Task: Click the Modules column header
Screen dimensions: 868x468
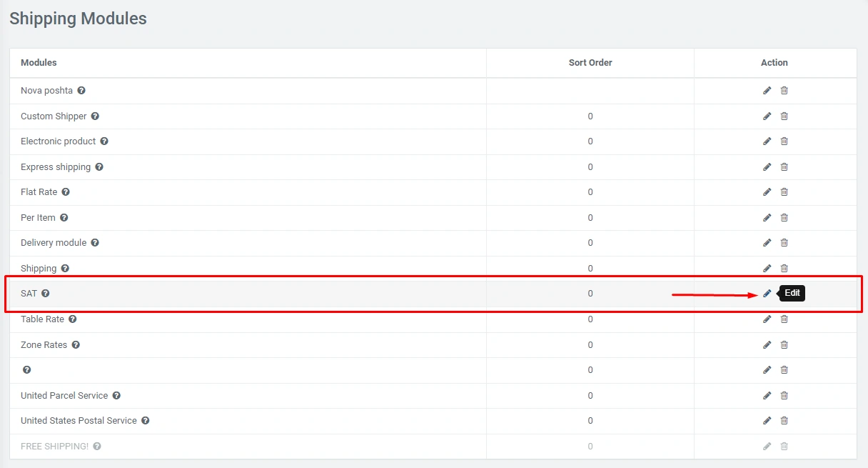Action: point(39,63)
